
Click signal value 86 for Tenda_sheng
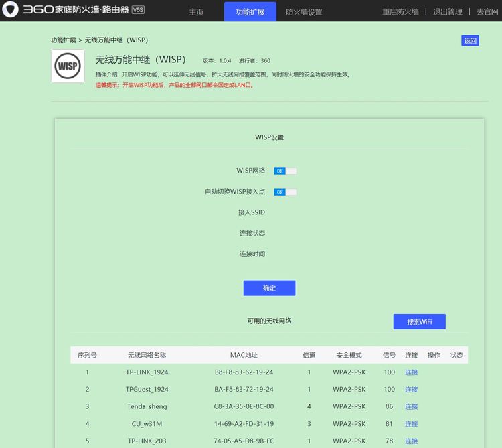point(390,406)
